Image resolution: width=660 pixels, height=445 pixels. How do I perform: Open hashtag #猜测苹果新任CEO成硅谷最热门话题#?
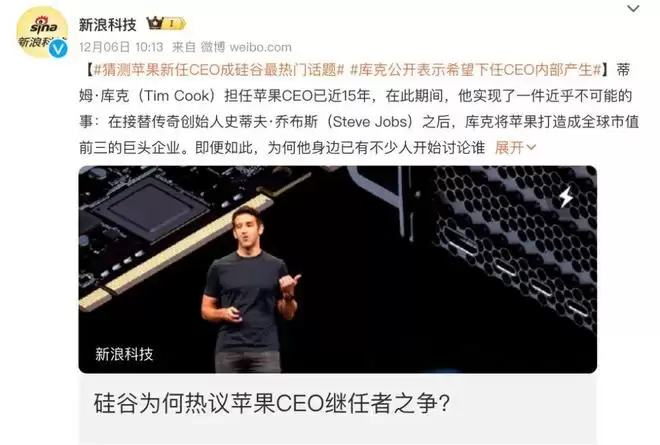pyautogui.click(x=219, y=69)
